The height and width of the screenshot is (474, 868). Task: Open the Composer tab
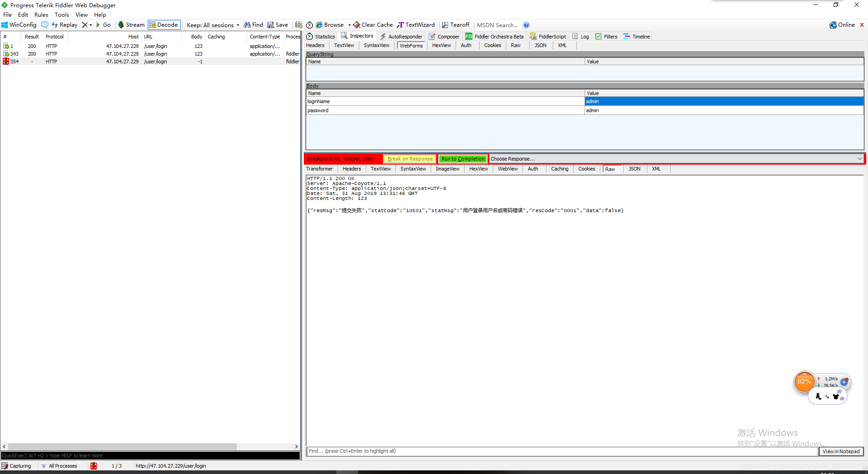[x=444, y=37]
